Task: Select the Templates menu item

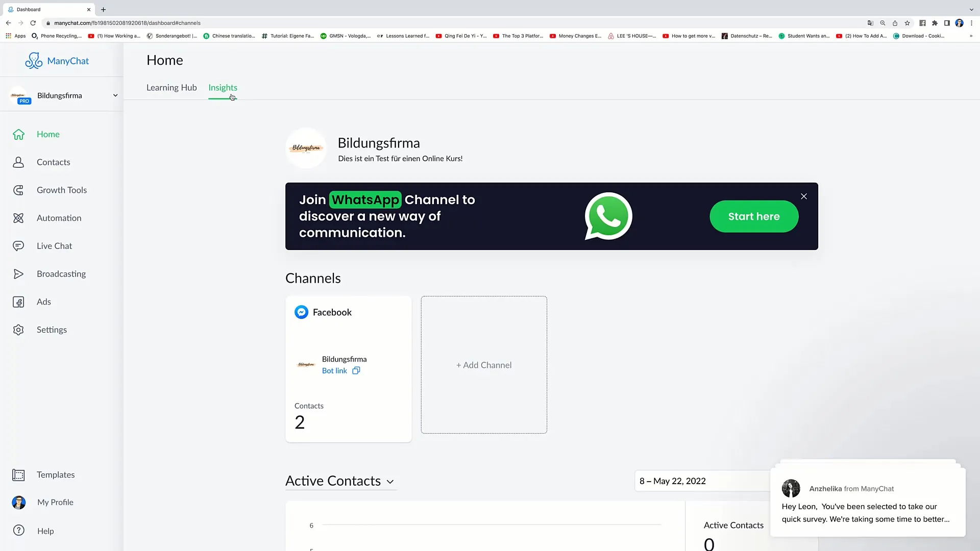Action: click(x=56, y=474)
